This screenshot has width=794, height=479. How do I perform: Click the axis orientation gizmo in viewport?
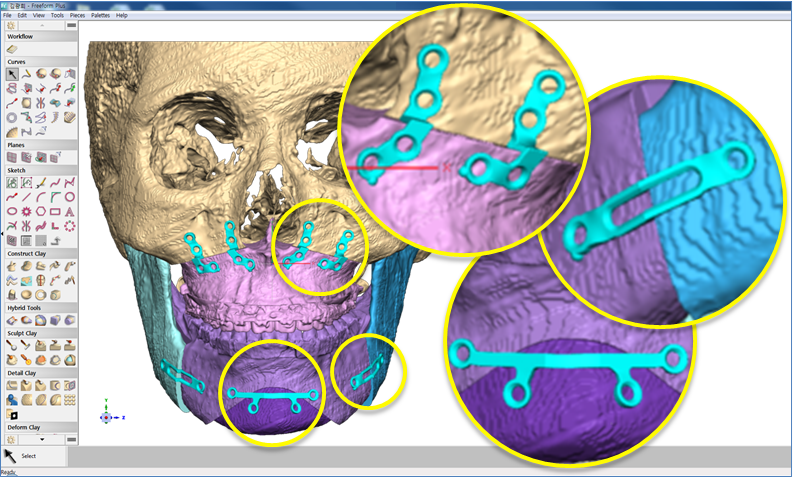click(x=107, y=416)
